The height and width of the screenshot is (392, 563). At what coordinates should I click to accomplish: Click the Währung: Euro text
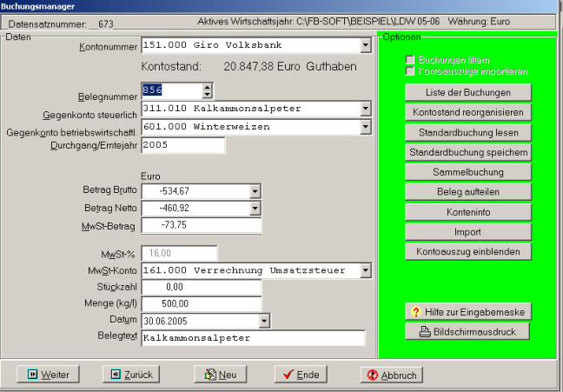click(x=479, y=21)
